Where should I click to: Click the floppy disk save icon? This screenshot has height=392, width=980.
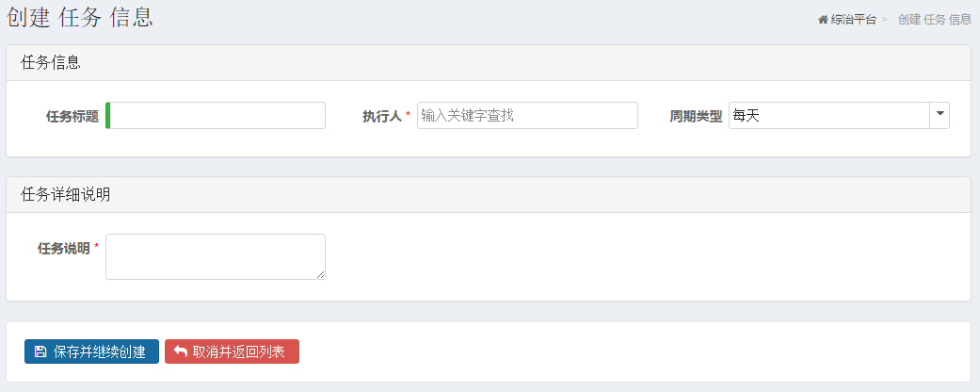pyautogui.click(x=40, y=351)
